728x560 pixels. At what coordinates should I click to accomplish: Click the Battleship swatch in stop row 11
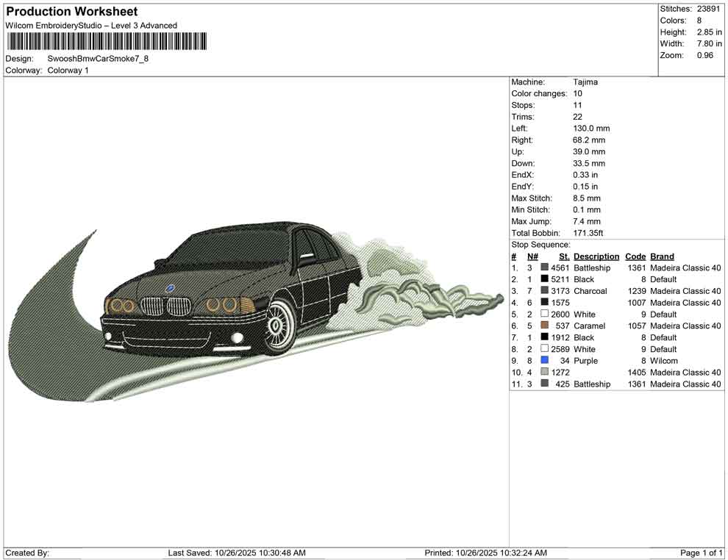click(545, 383)
